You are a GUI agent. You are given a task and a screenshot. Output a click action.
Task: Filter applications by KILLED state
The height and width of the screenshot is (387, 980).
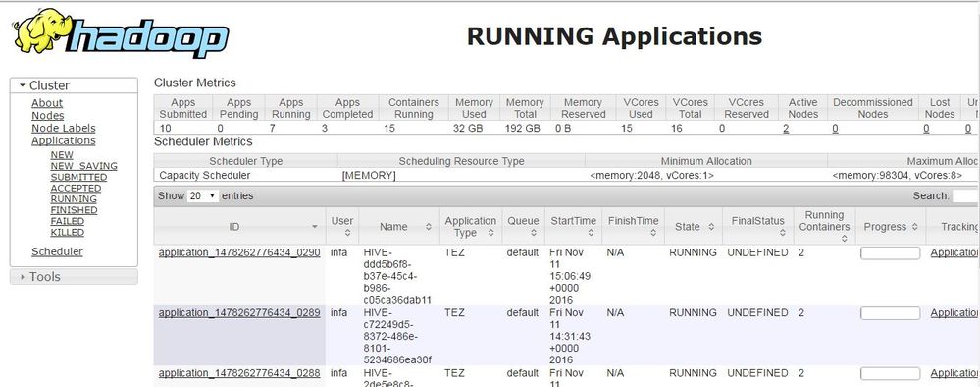tap(67, 233)
